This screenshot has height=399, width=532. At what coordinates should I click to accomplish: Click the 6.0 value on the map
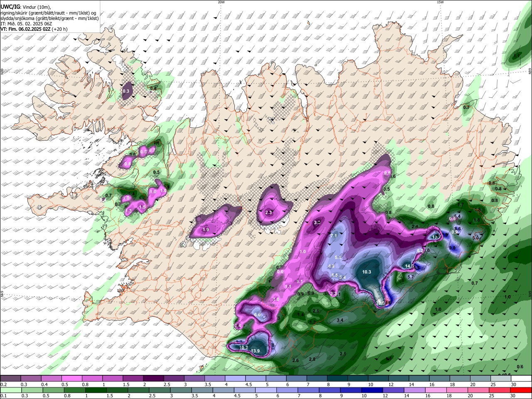[x=257, y=315]
